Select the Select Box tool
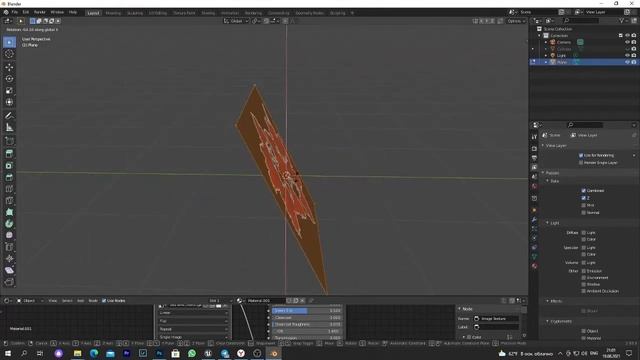The height and width of the screenshot is (360, 640). [9, 42]
